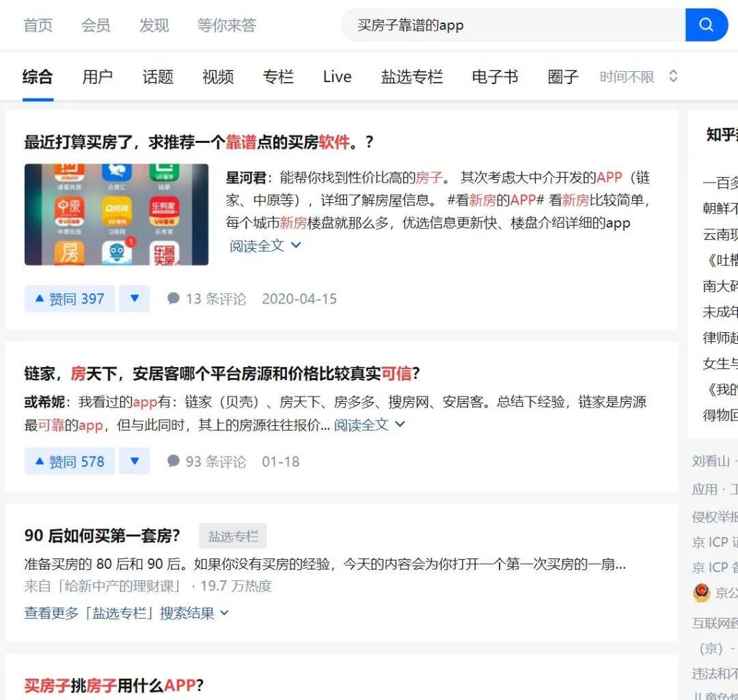Click the 盐选专栏 badge next to 90后 question
738x700 pixels.
click(x=232, y=536)
